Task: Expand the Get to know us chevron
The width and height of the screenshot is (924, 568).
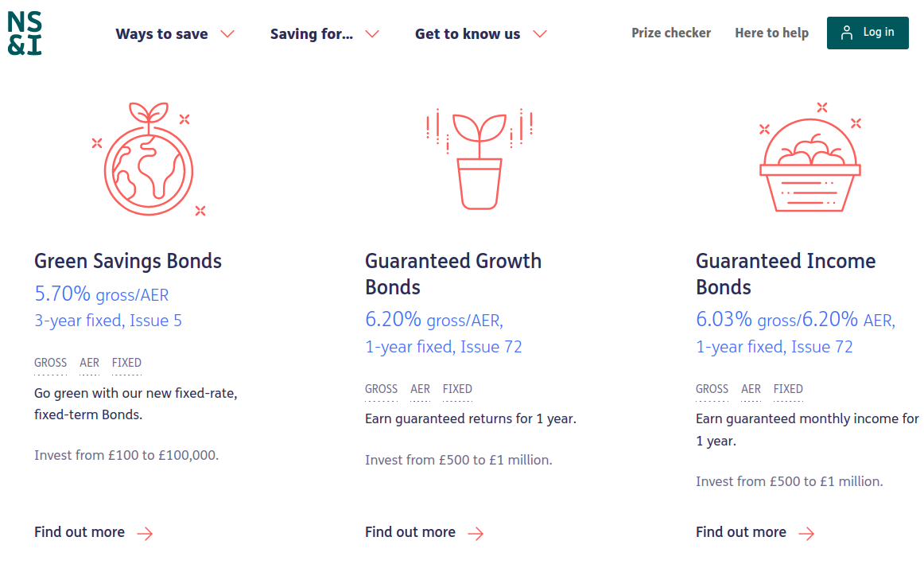Action: click(x=540, y=34)
